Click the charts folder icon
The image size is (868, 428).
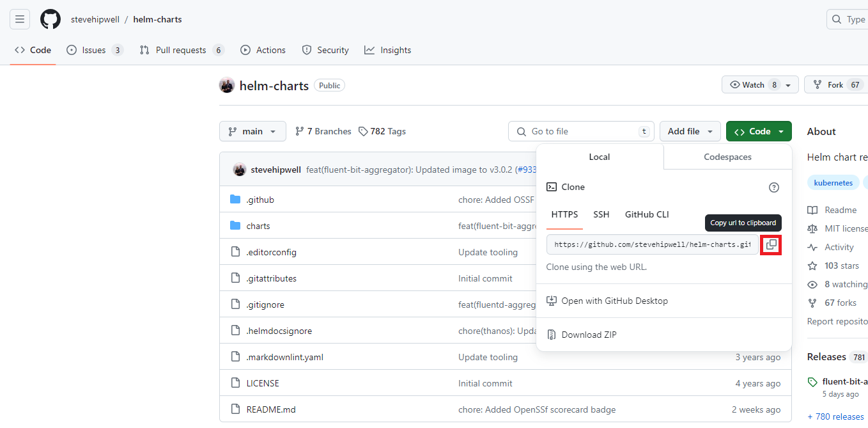[235, 226]
